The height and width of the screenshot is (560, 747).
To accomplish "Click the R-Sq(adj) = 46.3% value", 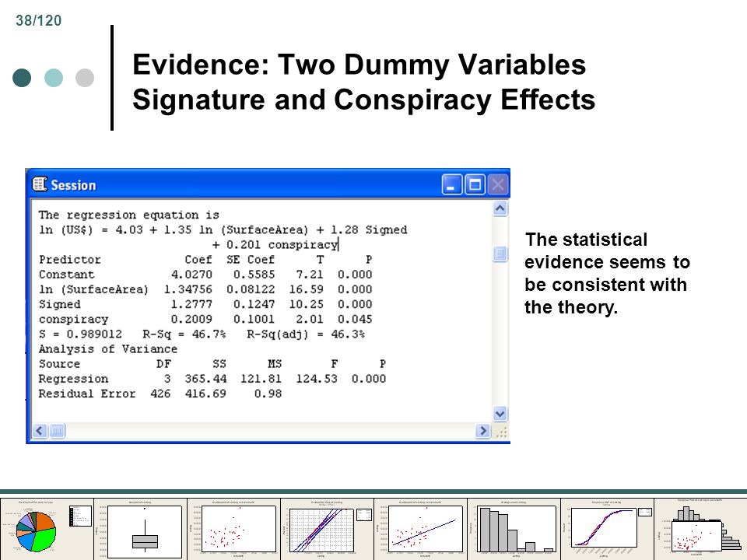I will (x=306, y=334).
